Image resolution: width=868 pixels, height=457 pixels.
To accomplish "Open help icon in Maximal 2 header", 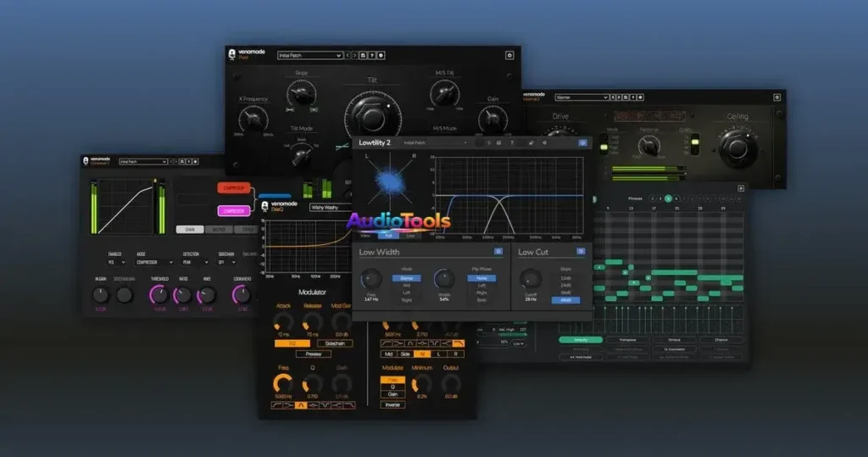I will click(x=632, y=98).
